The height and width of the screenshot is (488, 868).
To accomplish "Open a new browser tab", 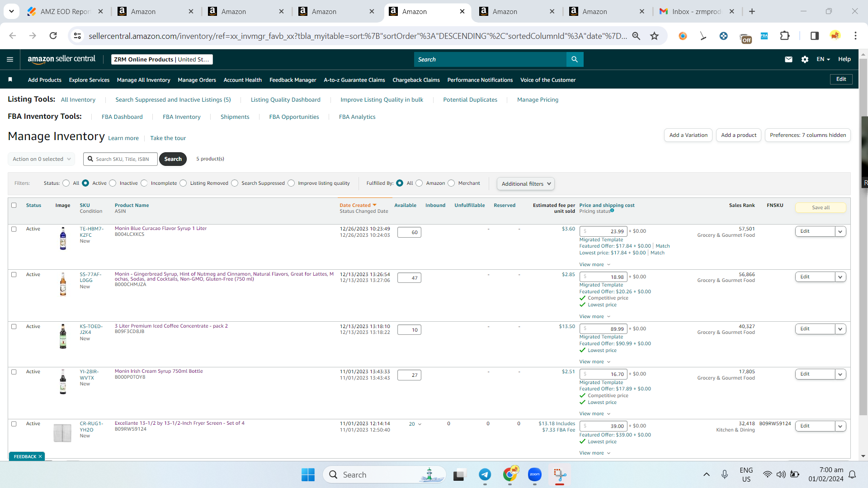I will (x=752, y=11).
